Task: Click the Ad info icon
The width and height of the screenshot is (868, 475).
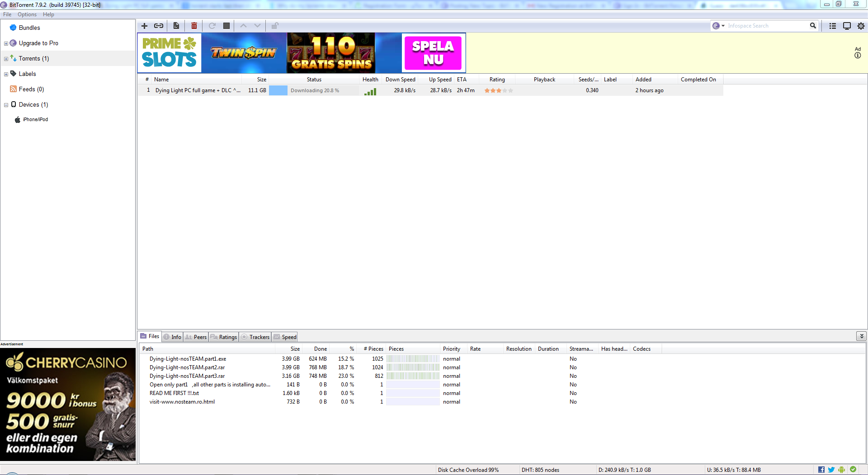Action: pyautogui.click(x=858, y=55)
